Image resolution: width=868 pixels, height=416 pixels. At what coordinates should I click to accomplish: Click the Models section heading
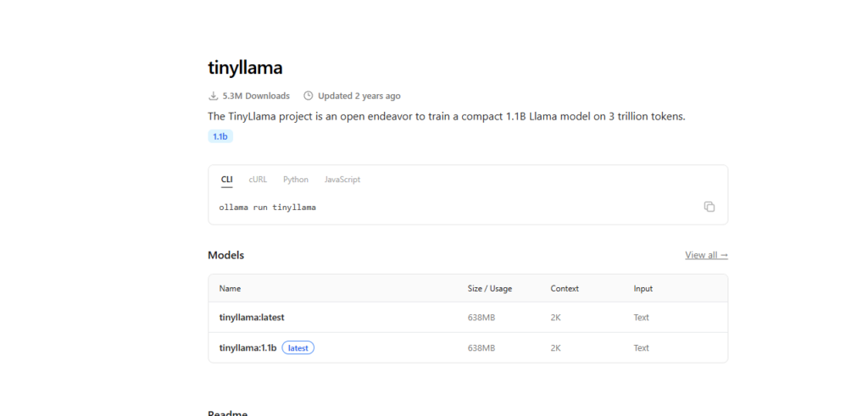pos(225,255)
